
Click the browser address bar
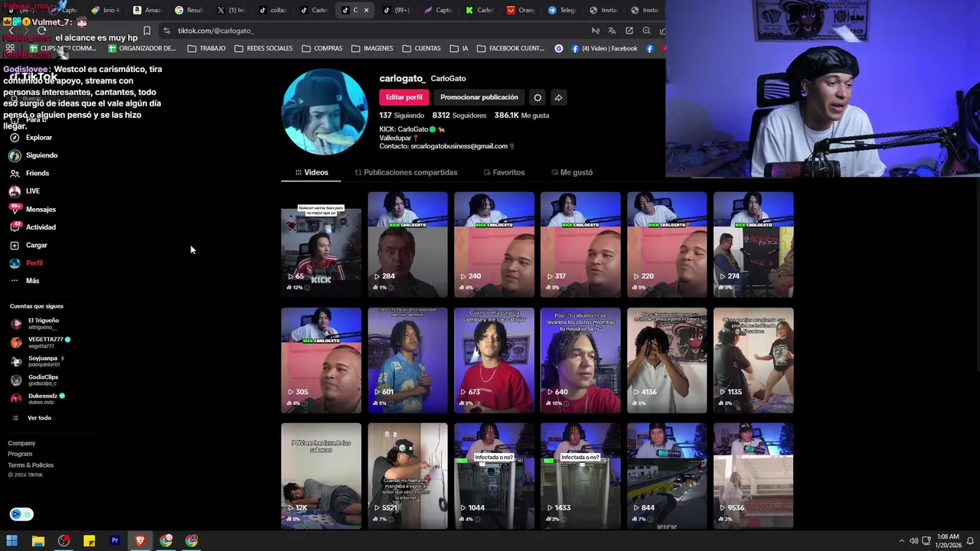pyautogui.click(x=375, y=31)
